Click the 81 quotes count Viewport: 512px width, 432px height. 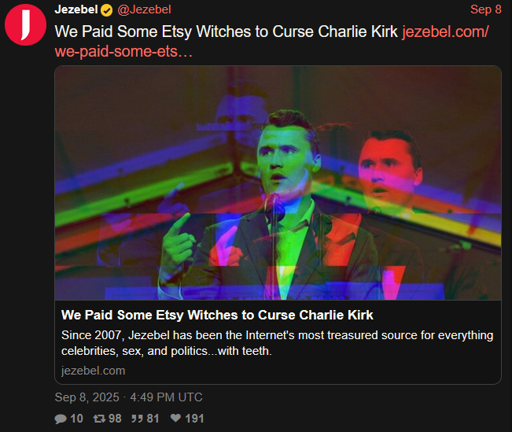(153, 419)
